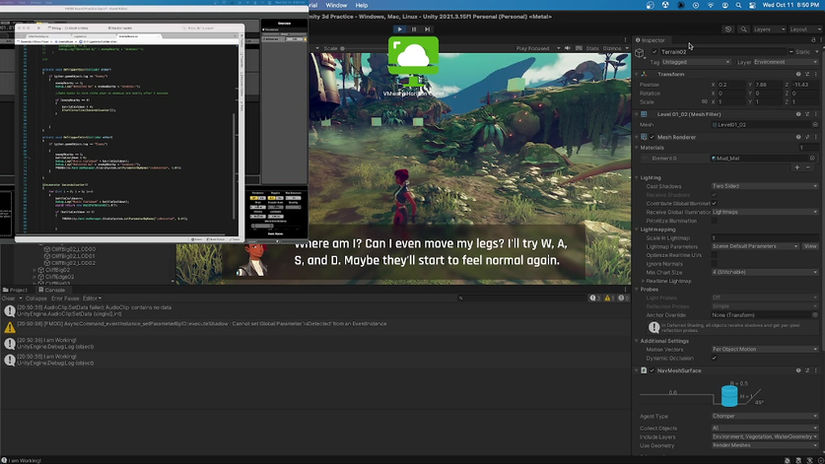
Task: Open the Static dropdown arrow
Action: (x=817, y=52)
